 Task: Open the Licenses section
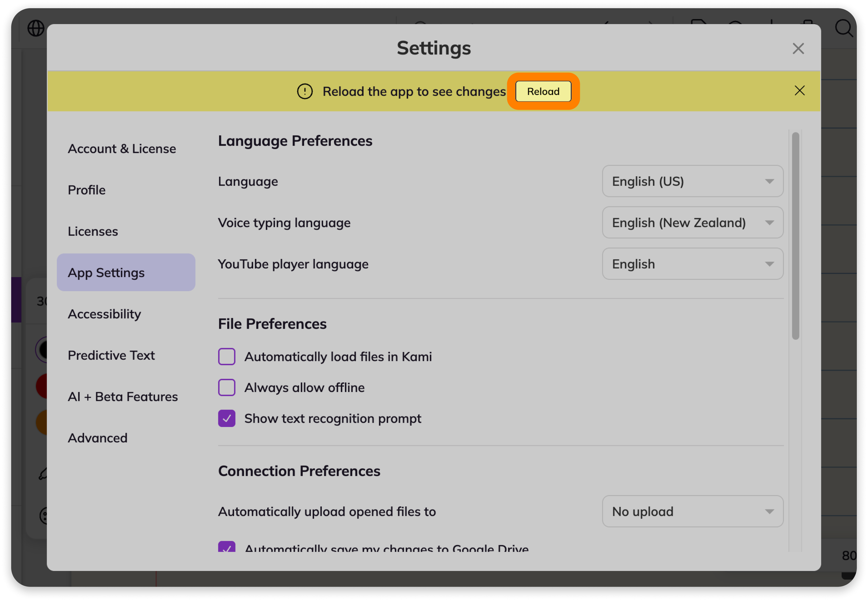tap(126, 231)
